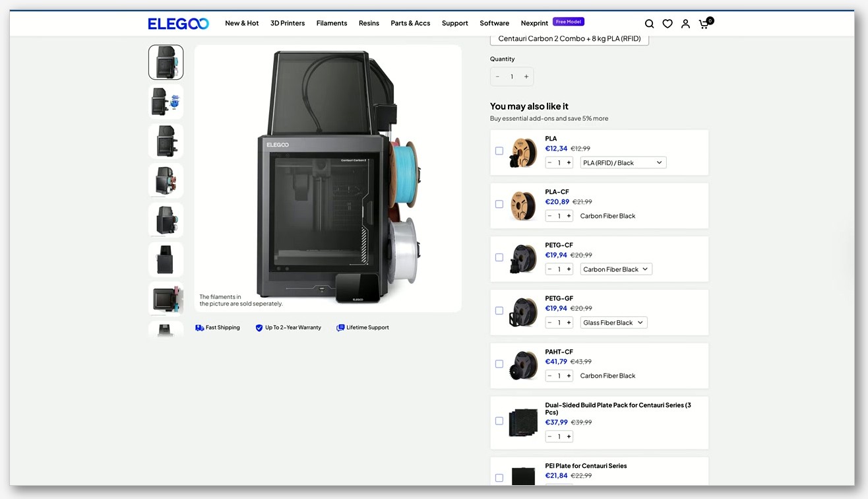The width and height of the screenshot is (868, 499).
Task: Open the PETG-GF product link
Action: pos(559,298)
